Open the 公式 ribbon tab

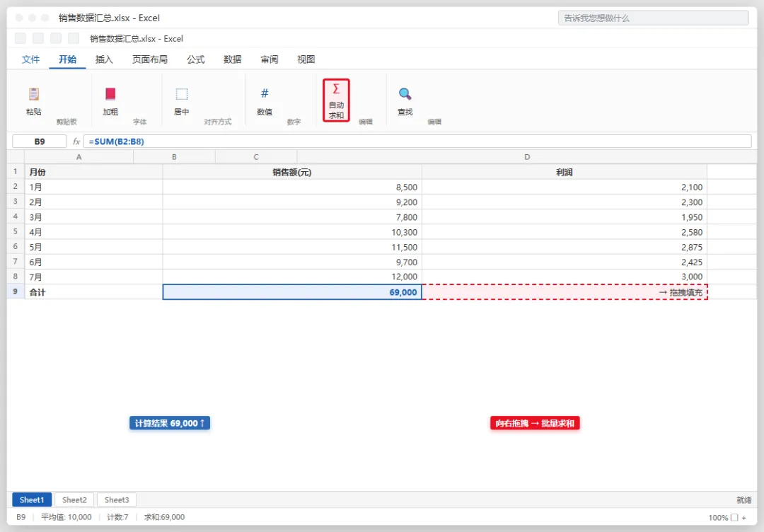coord(196,59)
